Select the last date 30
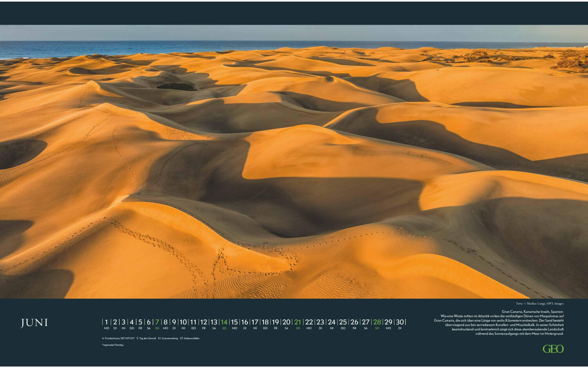 [399, 322]
